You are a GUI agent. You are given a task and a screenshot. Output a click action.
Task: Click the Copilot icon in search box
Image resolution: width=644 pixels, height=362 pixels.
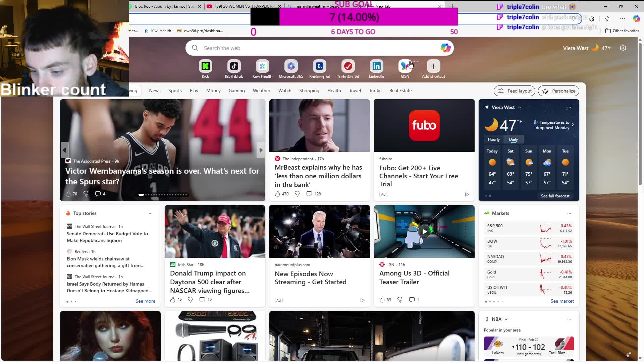tap(445, 48)
